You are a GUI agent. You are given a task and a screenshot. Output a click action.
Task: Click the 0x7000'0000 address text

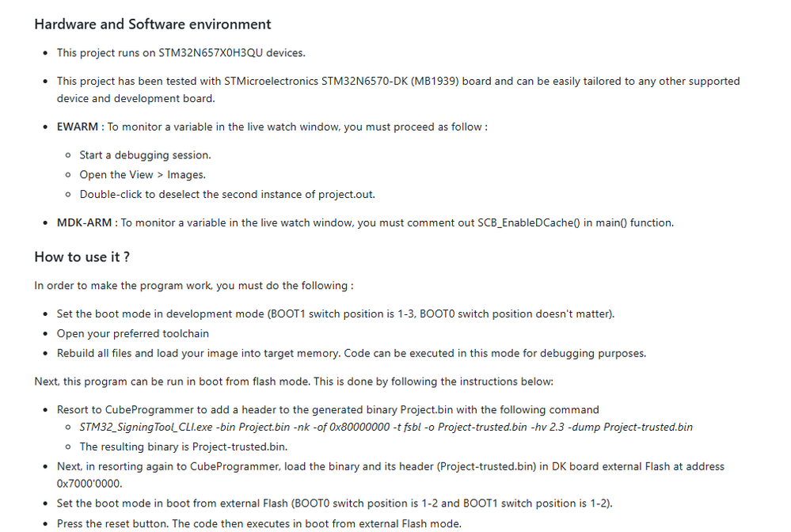coord(89,484)
